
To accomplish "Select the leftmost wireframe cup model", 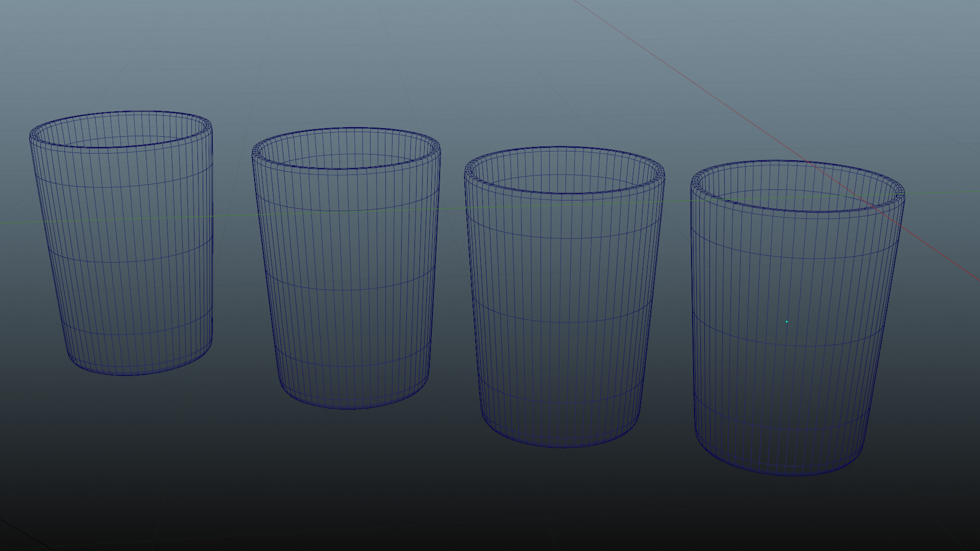I will click(x=121, y=243).
